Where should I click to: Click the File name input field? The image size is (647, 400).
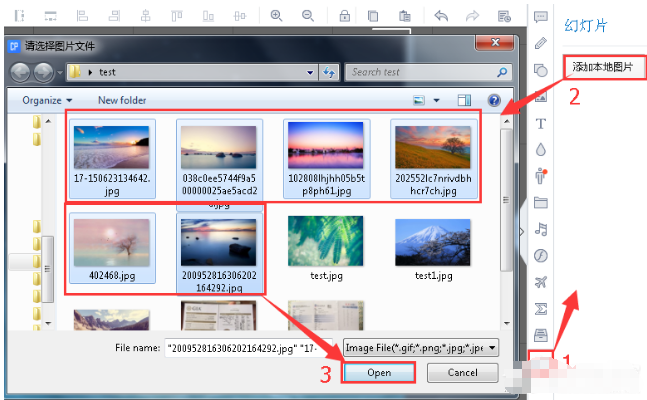click(248, 348)
